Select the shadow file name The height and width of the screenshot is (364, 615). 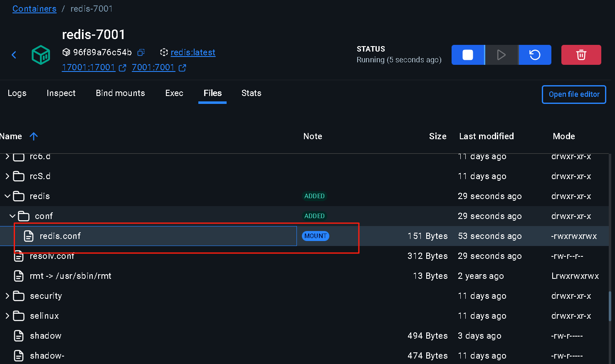pyautogui.click(x=46, y=336)
